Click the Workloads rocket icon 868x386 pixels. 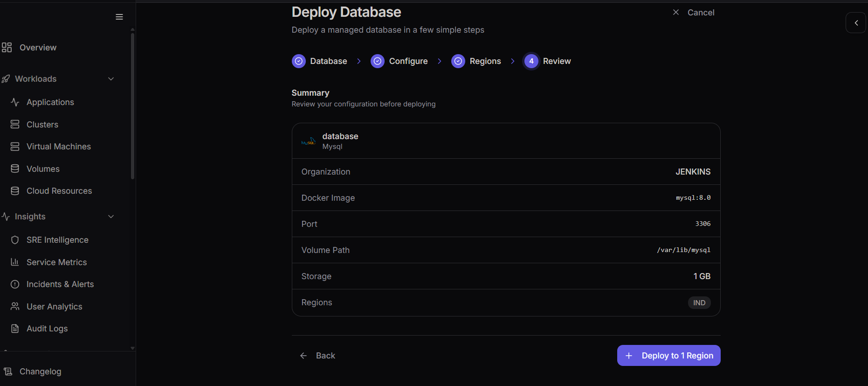[x=6, y=79]
